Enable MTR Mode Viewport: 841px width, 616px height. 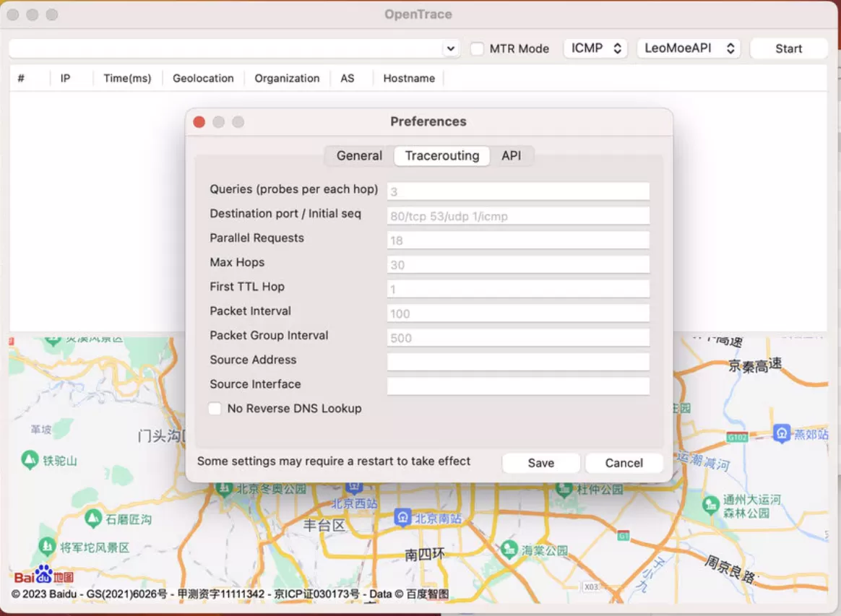coord(476,48)
